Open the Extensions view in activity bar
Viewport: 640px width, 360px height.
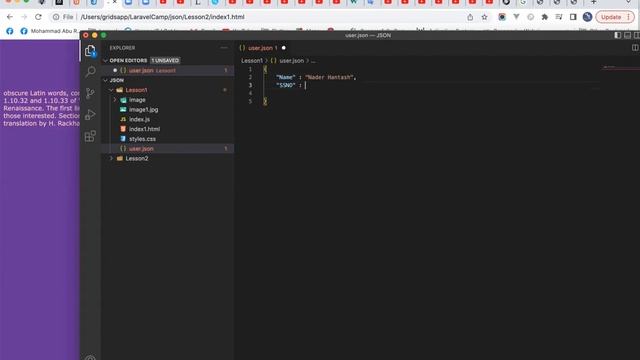pos(90,136)
